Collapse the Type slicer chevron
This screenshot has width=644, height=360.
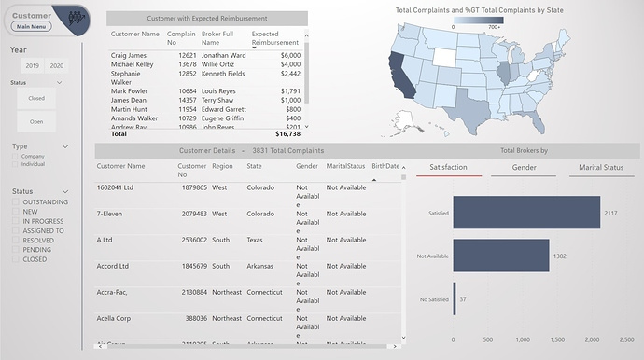[65, 146]
